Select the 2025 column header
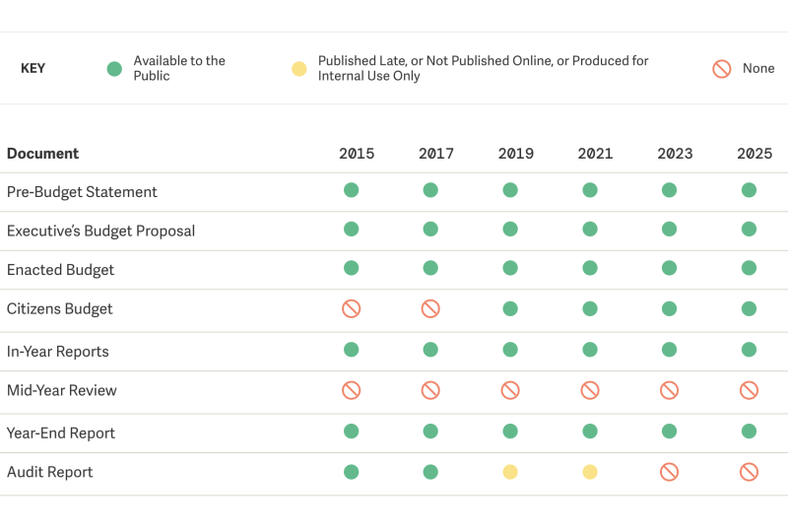Image resolution: width=788 pixels, height=532 pixels. point(755,154)
